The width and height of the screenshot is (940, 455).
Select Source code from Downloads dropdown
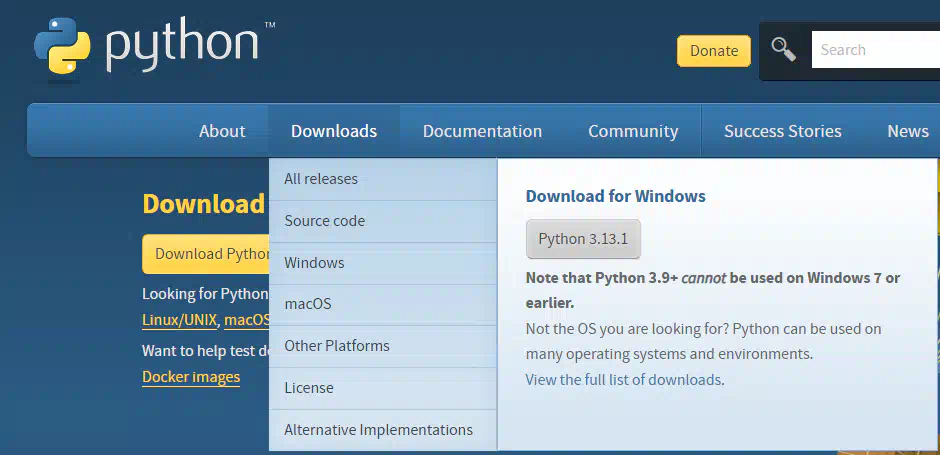click(x=383, y=221)
